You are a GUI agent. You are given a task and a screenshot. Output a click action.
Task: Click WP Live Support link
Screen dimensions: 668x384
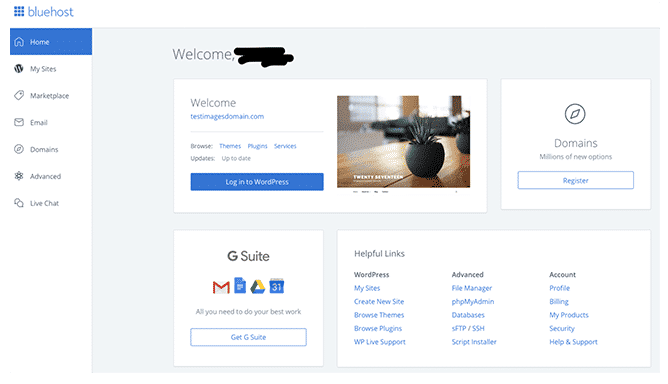point(380,342)
